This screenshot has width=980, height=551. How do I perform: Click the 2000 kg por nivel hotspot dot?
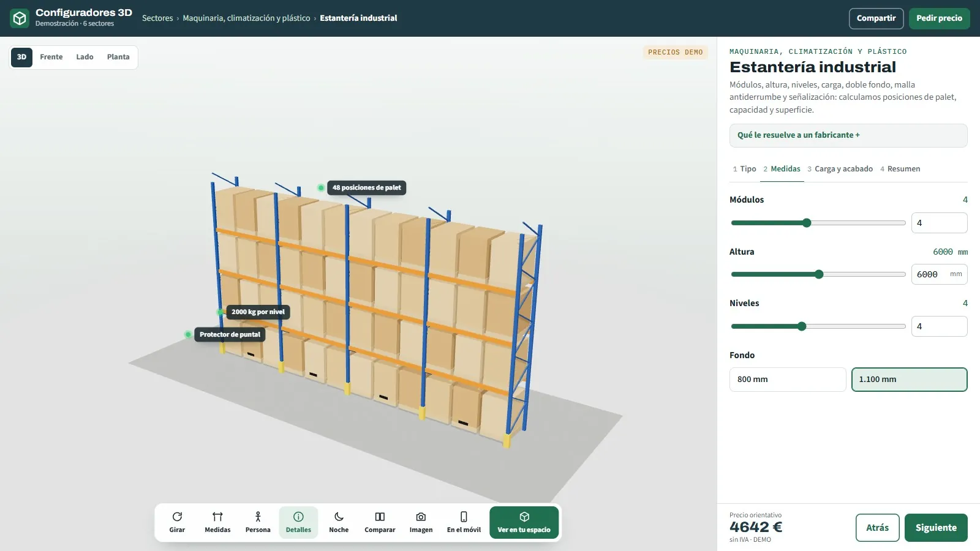(220, 312)
